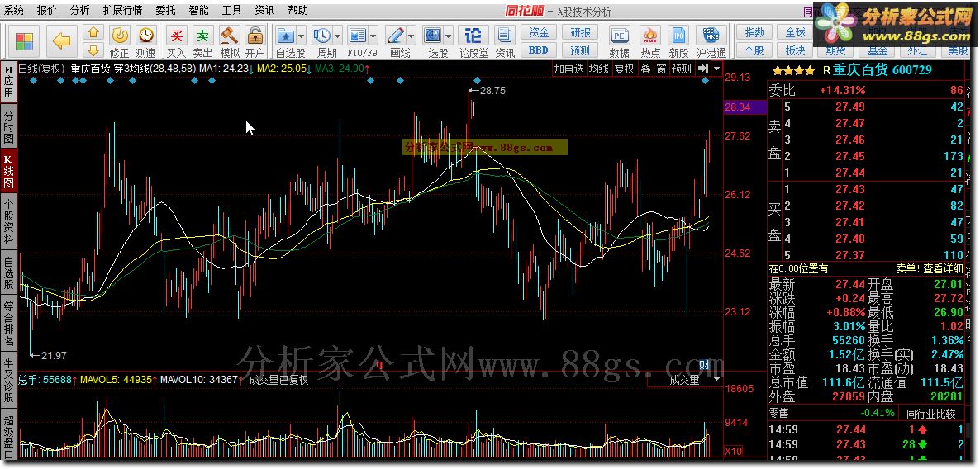Open the 同行业比较 tab
This screenshot has width=980, height=469.
(930, 413)
